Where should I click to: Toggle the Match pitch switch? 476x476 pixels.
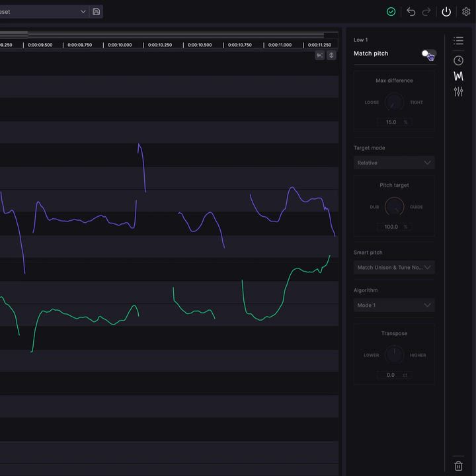[x=429, y=54]
